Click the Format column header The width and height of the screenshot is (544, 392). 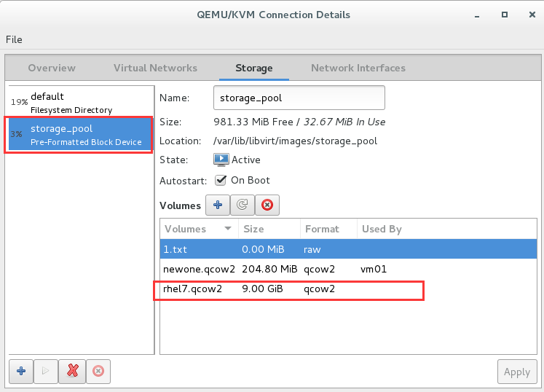pyautogui.click(x=328, y=229)
